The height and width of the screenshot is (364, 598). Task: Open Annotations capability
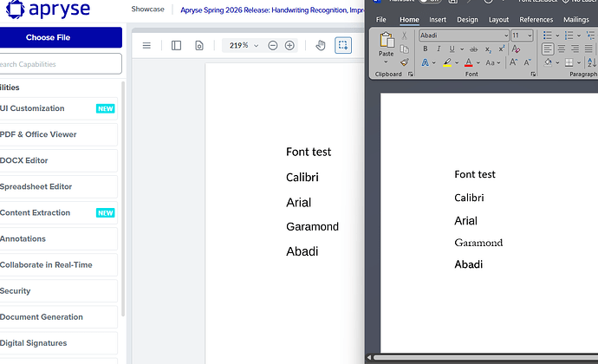point(58,239)
